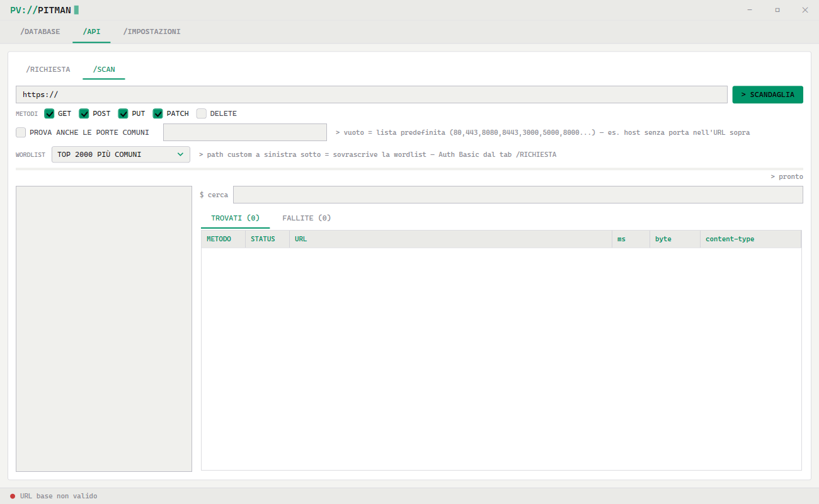
Task: Show the FALLITE (0) results tab
Action: [307, 218]
